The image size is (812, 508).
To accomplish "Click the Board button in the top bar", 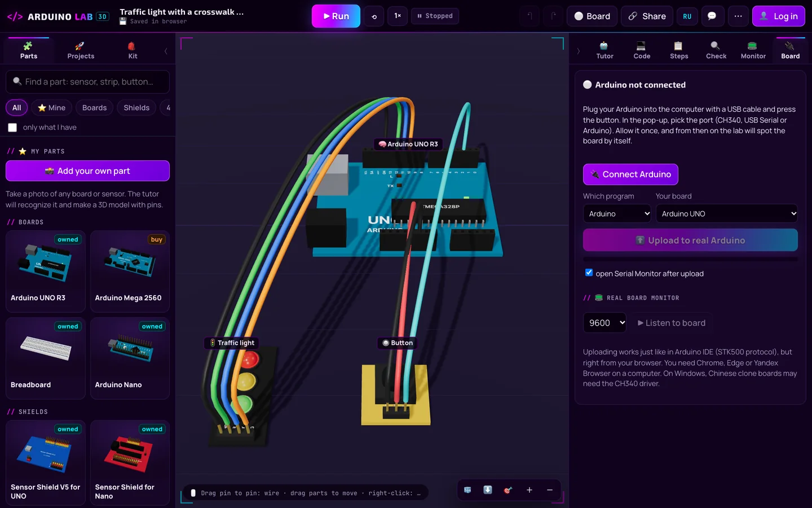I will coord(592,16).
